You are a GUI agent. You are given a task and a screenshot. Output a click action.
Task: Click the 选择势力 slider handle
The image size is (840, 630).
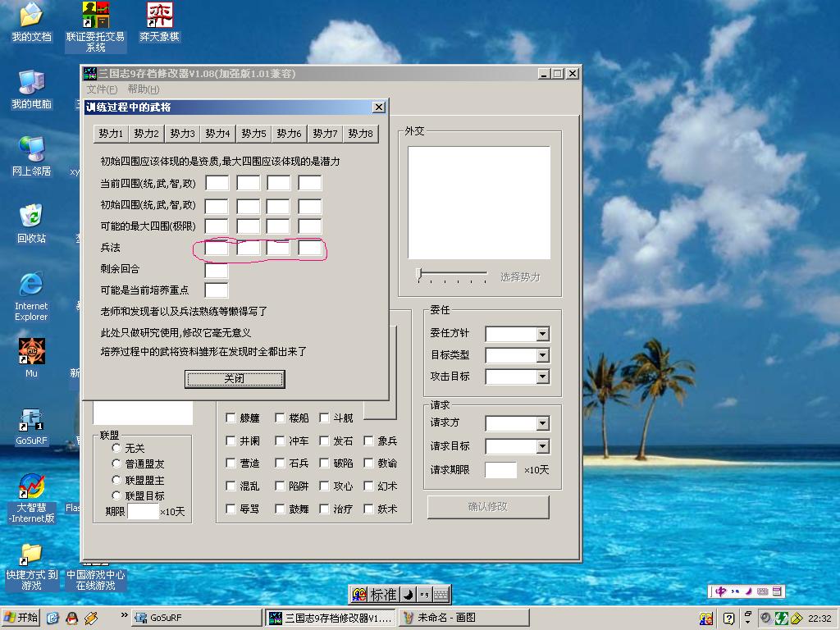coord(419,274)
